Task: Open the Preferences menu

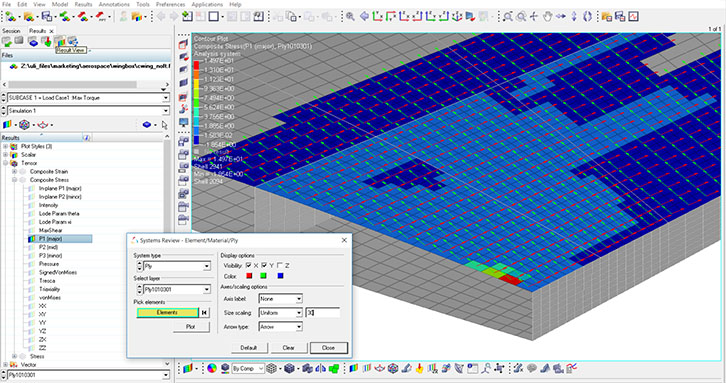Action: pyautogui.click(x=170, y=4)
